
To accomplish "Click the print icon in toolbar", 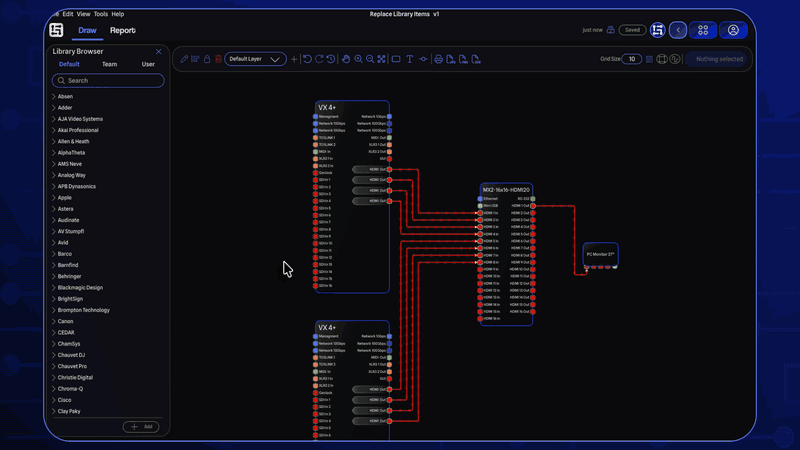I will click(438, 59).
